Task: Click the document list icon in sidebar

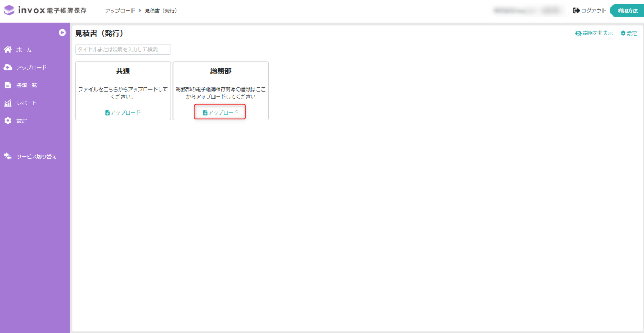Action: coord(7,85)
